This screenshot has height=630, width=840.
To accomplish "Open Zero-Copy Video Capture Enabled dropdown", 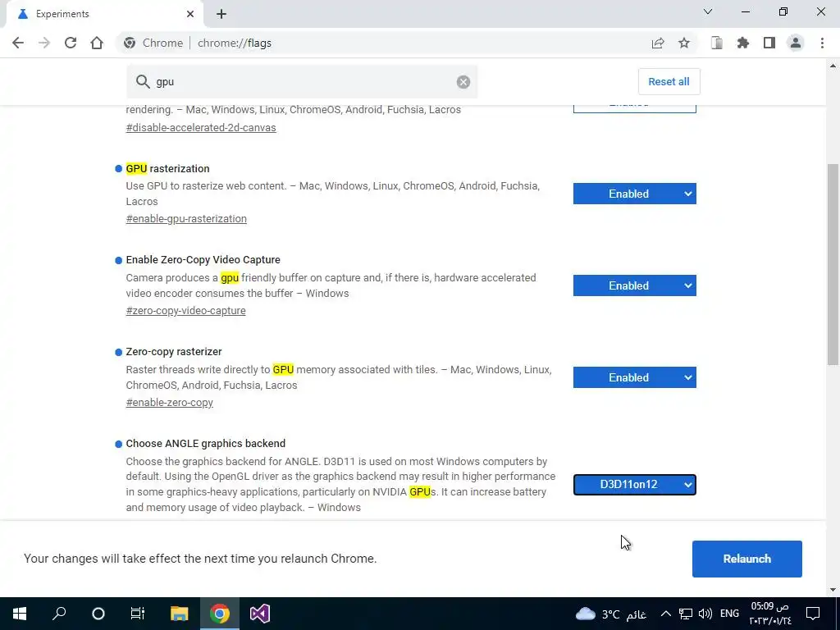I will [x=634, y=285].
